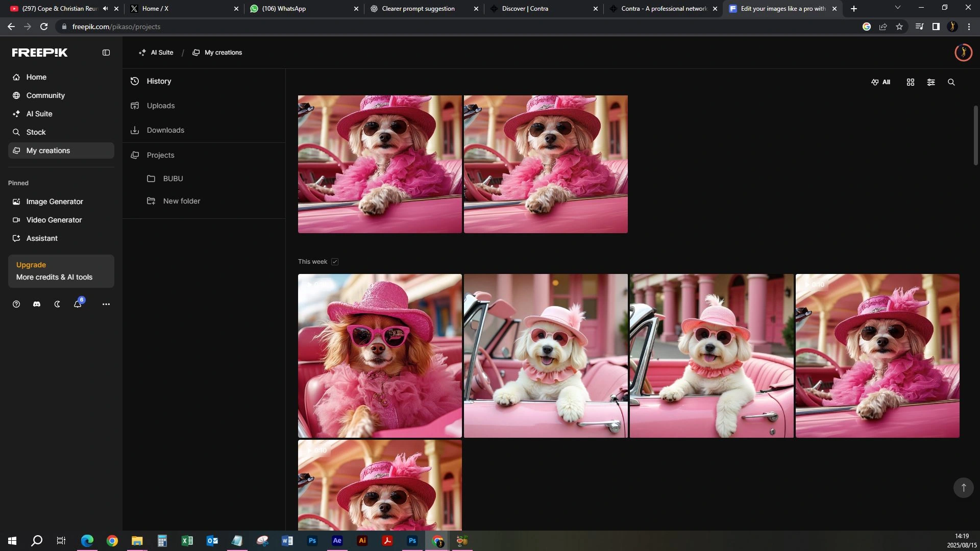Open Chrome three-dot menu
Image resolution: width=980 pixels, height=551 pixels.
coord(969,27)
